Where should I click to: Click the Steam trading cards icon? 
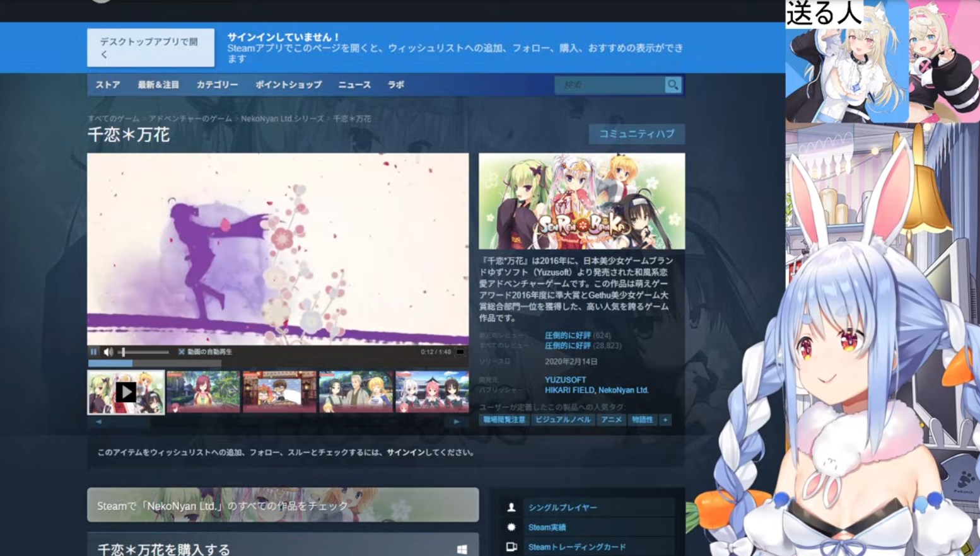511,547
